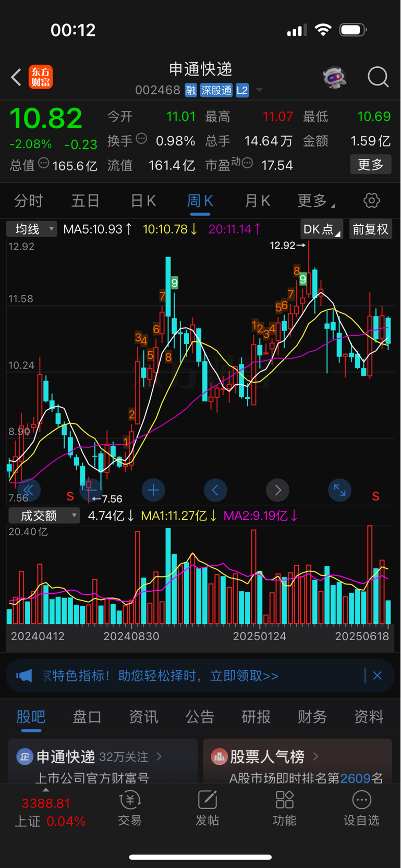Open DK点 signal dropdown

(x=322, y=229)
